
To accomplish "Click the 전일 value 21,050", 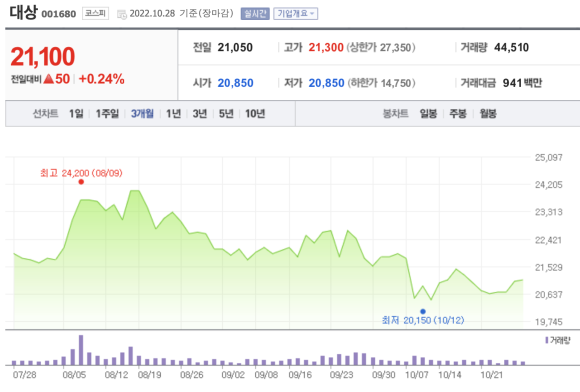I will click(235, 47).
